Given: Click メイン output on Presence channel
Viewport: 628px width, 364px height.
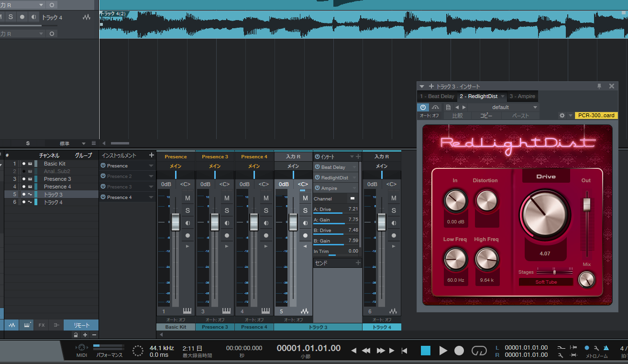Looking at the screenshot, I should tap(176, 166).
